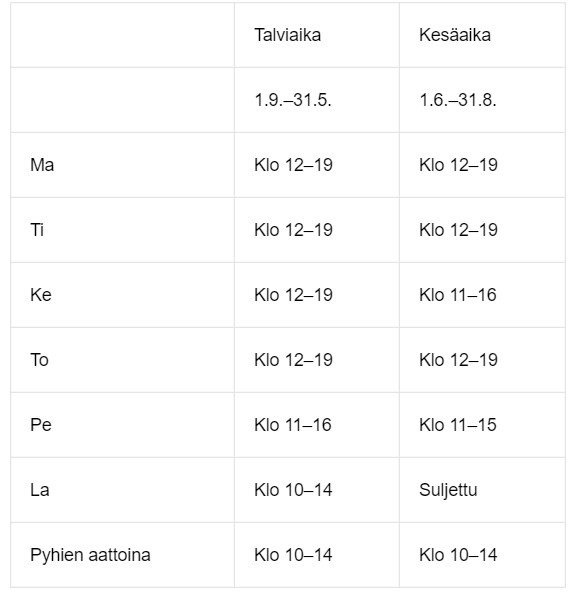574x597 pixels.
Task: Click the To row label
Action: (39, 360)
